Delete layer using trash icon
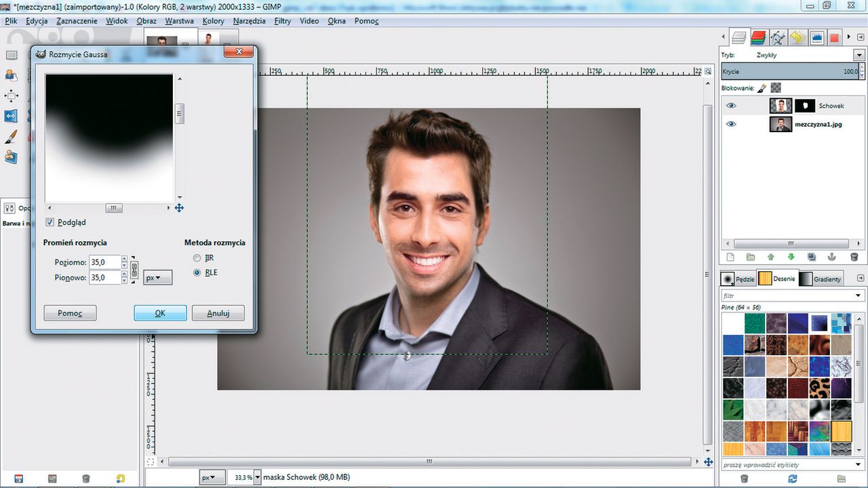This screenshot has width=868, height=488. click(854, 258)
